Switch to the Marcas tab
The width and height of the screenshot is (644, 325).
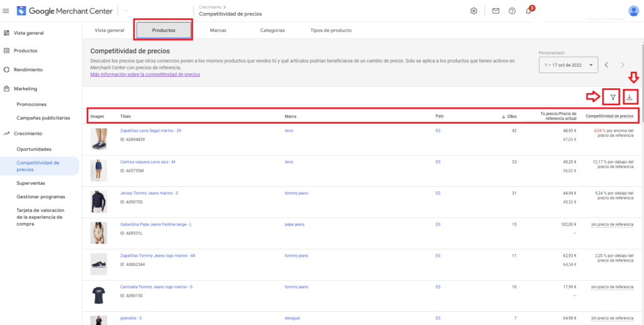tap(218, 30)
